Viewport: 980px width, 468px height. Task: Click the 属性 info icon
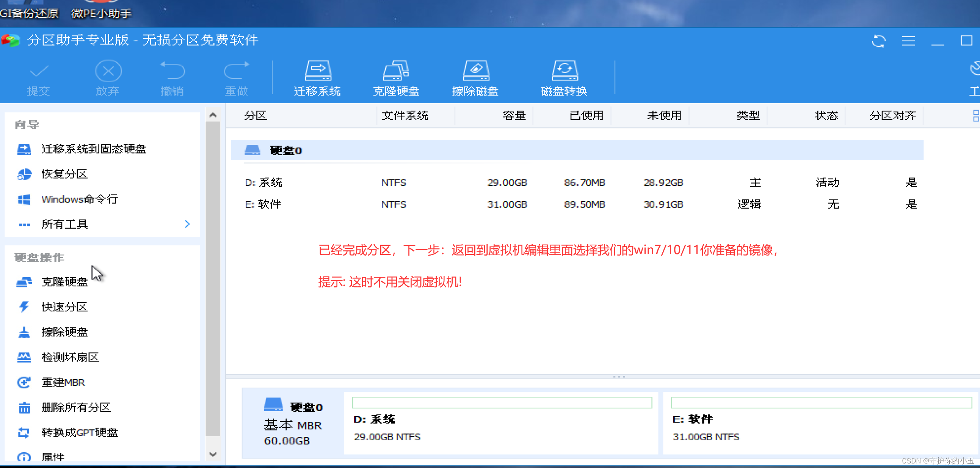pyautogui.click(x=24, y=457)
